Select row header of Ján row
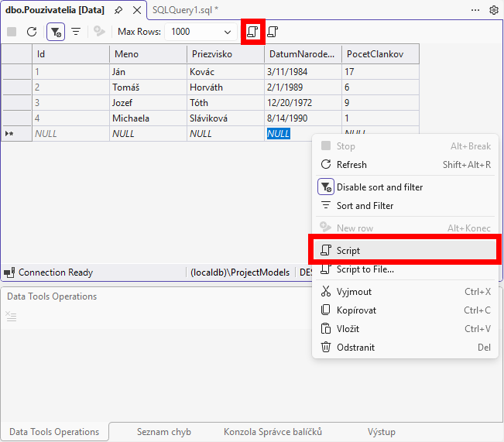The width and height of the screenshot is (504, 442). tap(17, 72)
